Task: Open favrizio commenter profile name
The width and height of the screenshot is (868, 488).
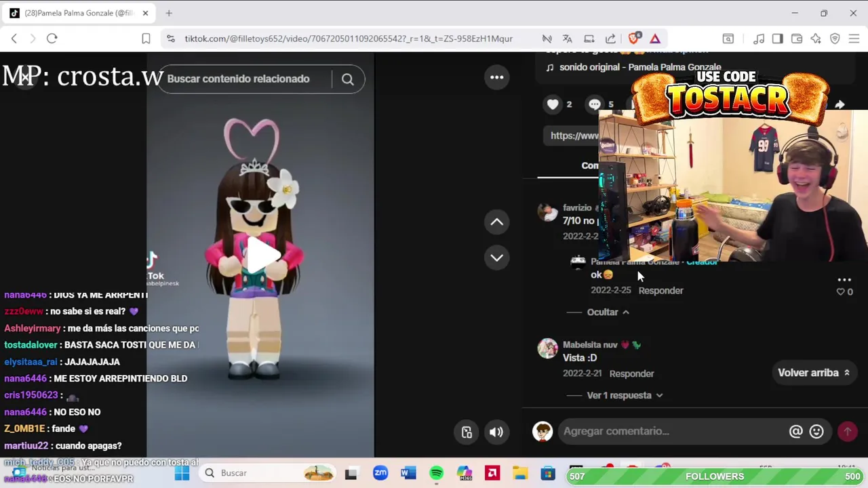Action: [x=577, y=208]
